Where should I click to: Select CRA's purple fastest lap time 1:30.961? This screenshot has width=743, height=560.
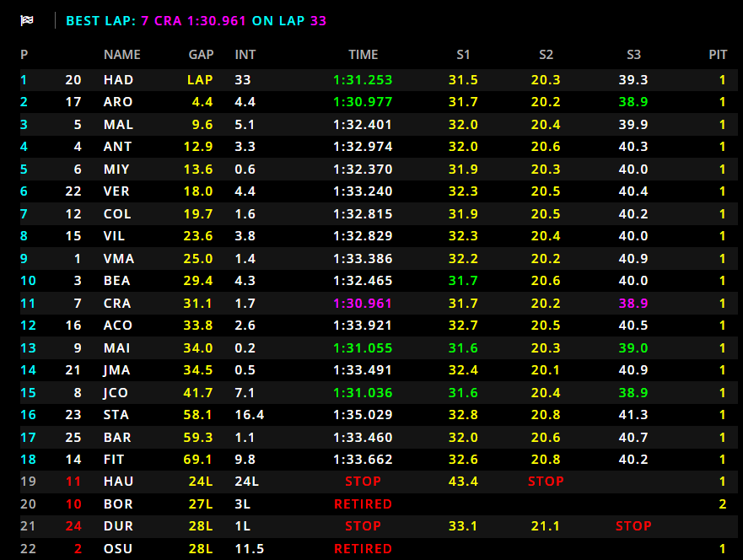pyautogui.click(x=363, y=303)
